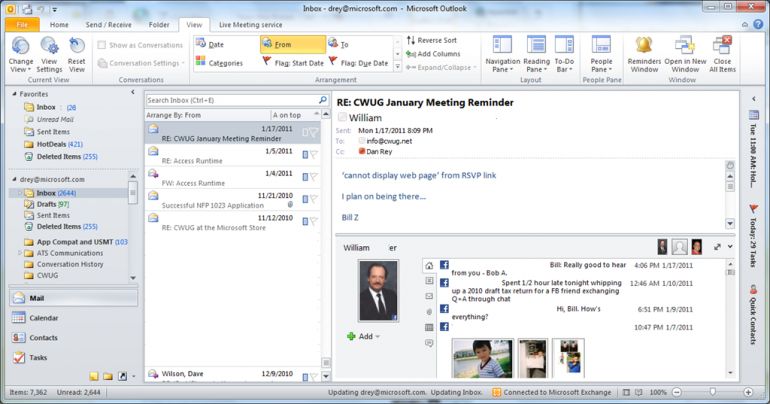Open the People Pane options

coord(601,54)
